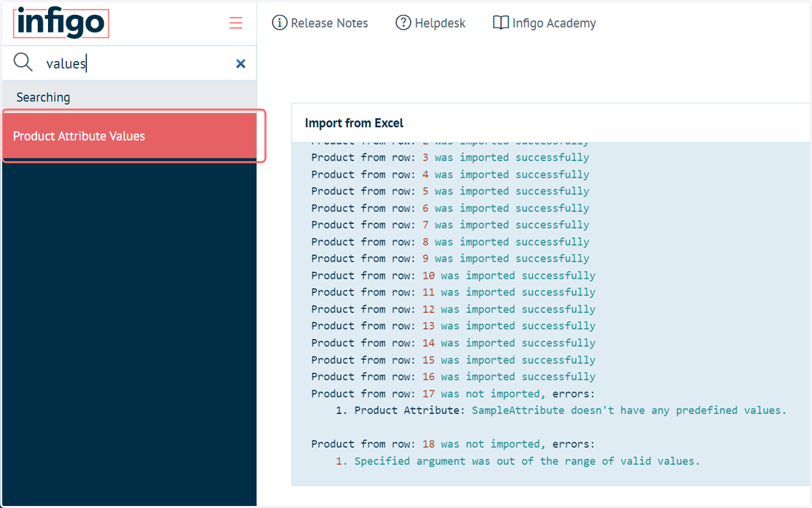Click log line for row 6 imported successfully
This screenshot has width=812, height=508.
point(450,208)
